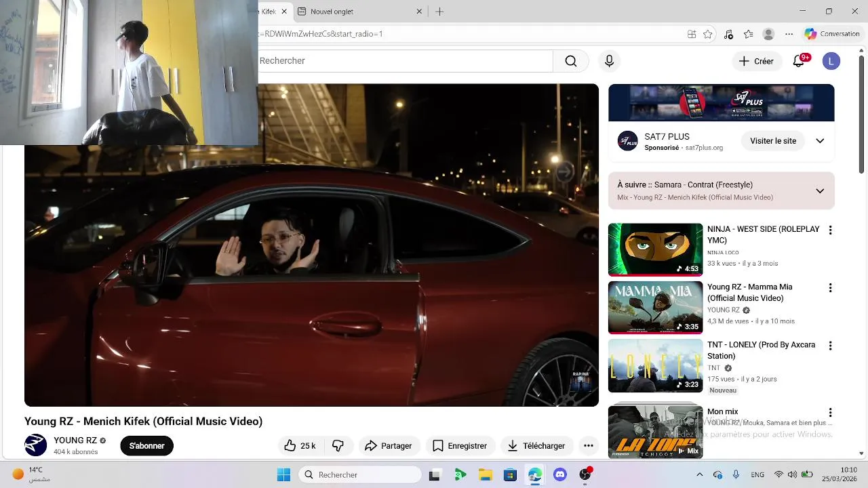
Task: Switch the ENG input language indicator
Action: (x=757, y=475)
